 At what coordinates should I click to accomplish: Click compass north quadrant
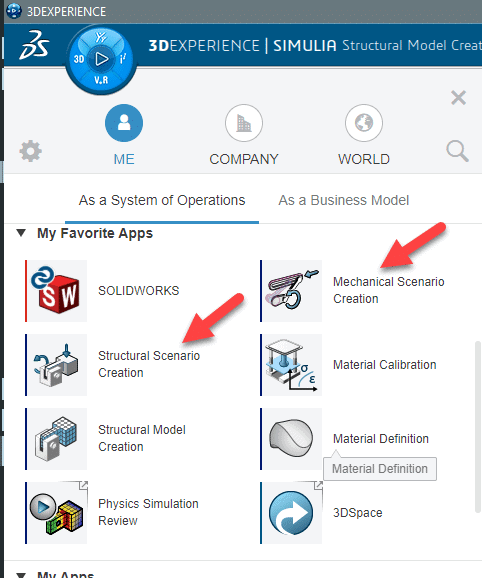pos(101,37)
